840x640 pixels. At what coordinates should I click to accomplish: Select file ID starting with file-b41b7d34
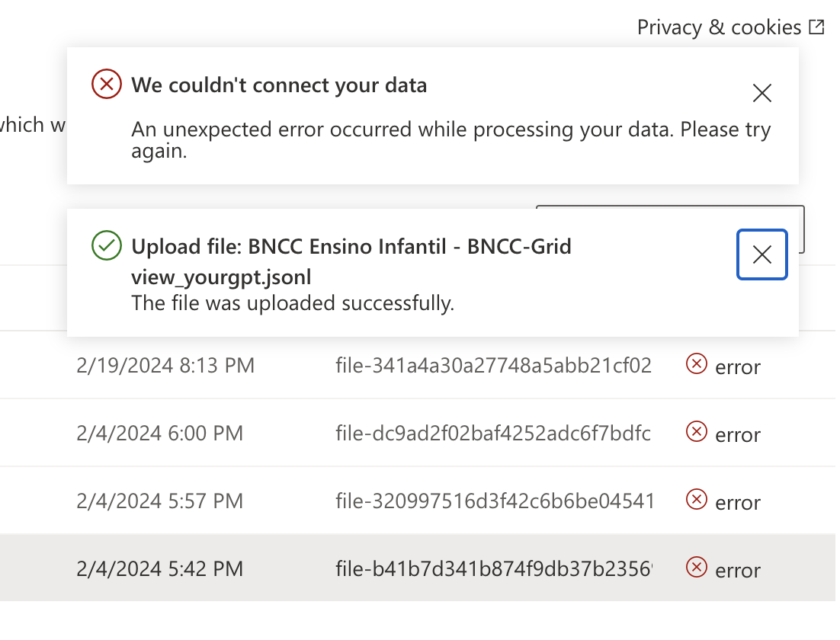pos(494,569)
